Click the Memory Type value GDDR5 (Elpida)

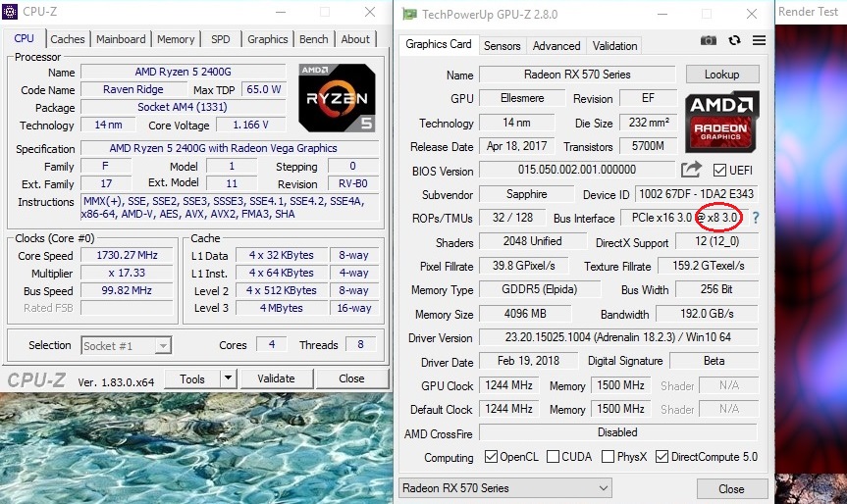click(540, 289)
